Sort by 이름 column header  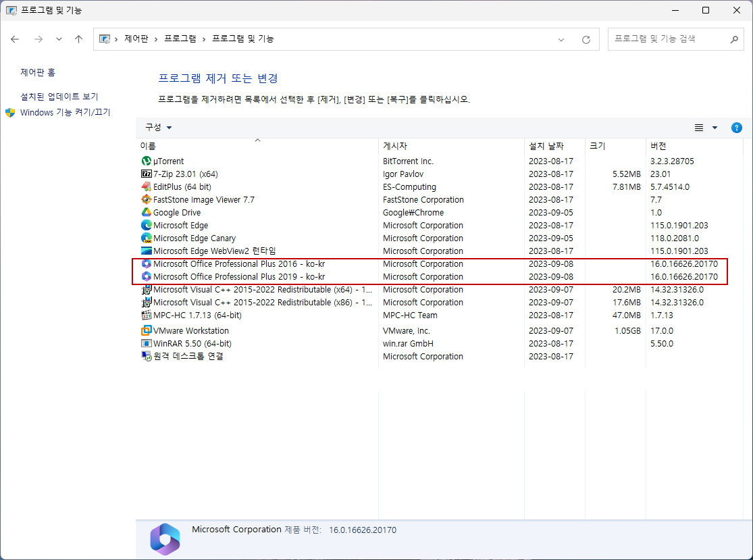(x=257, y=145)
